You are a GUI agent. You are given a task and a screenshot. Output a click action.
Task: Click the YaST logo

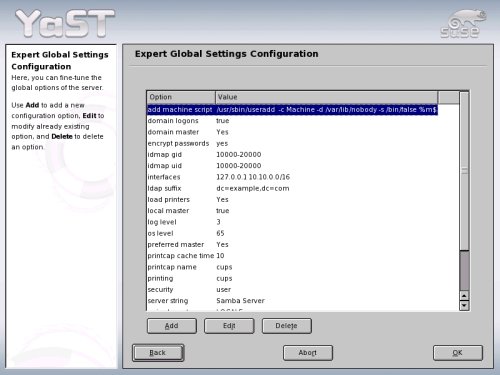coord(65,23)
